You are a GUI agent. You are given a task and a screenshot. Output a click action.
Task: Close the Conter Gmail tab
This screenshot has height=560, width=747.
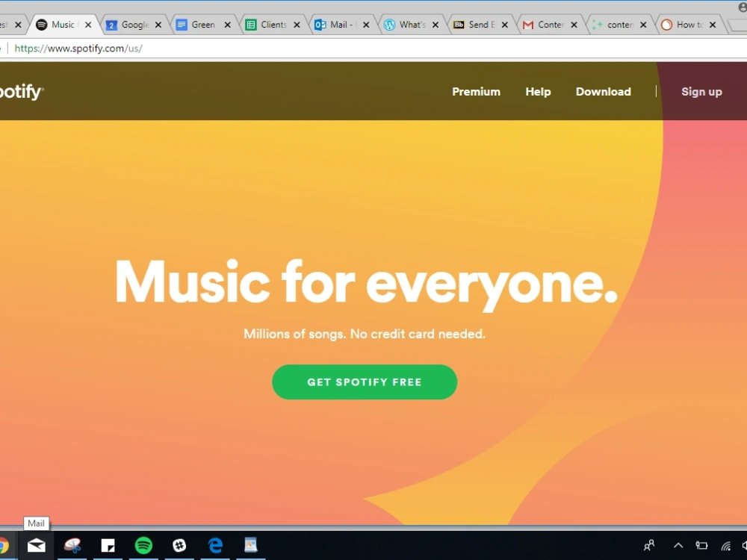574,25
